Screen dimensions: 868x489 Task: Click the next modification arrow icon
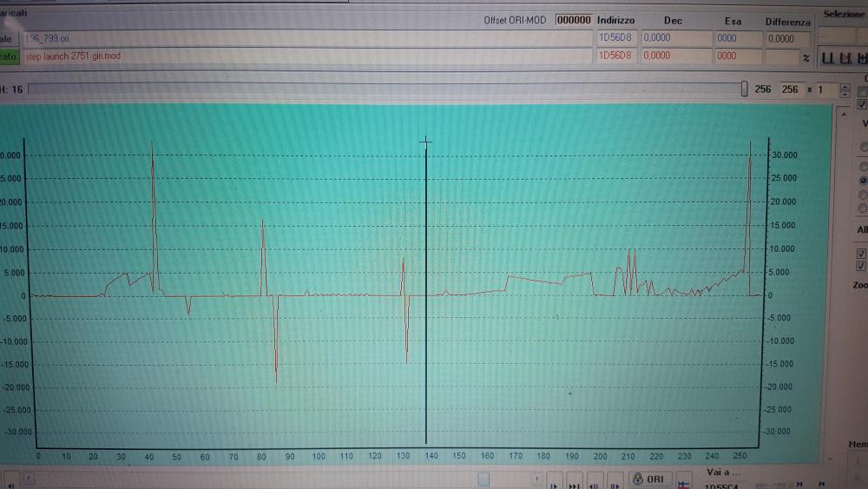pos(553,485)
